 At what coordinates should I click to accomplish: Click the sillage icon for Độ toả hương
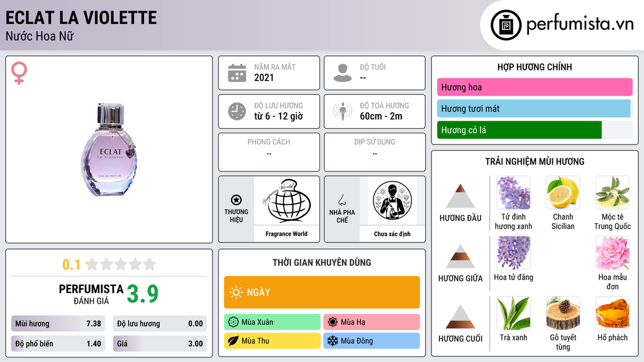[343, 111]
